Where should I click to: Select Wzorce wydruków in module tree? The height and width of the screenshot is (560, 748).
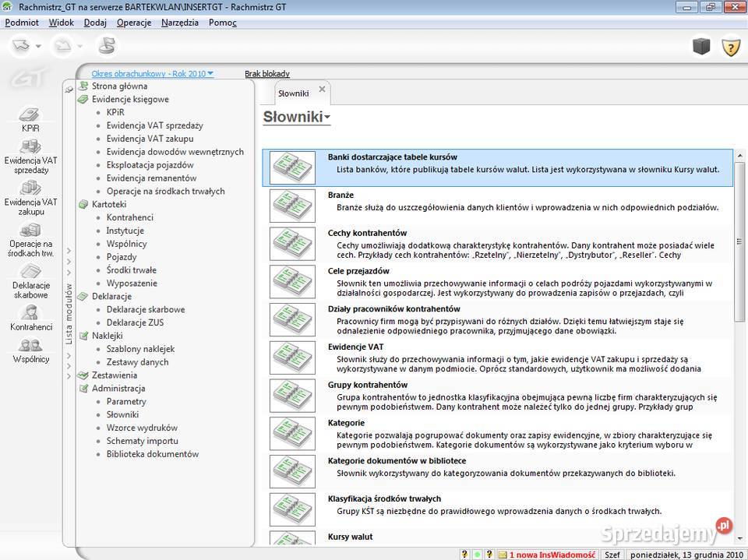(142, 428)
